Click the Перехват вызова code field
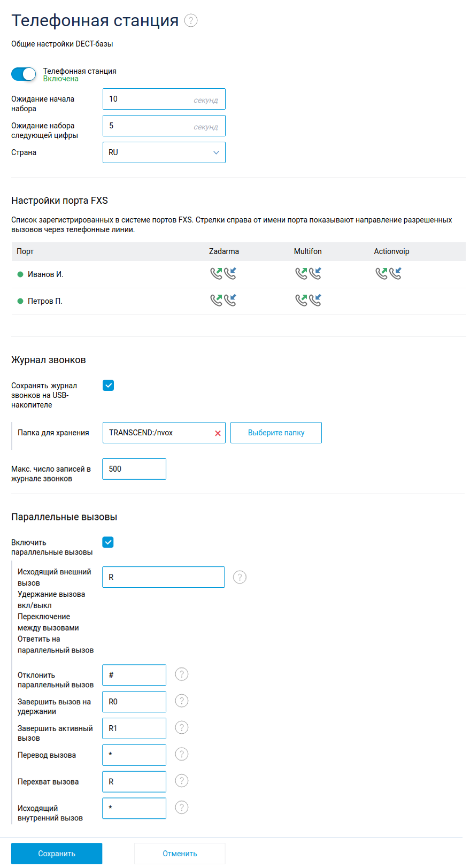The height and width of the screenshot is (868, 470). coord(134,781)
